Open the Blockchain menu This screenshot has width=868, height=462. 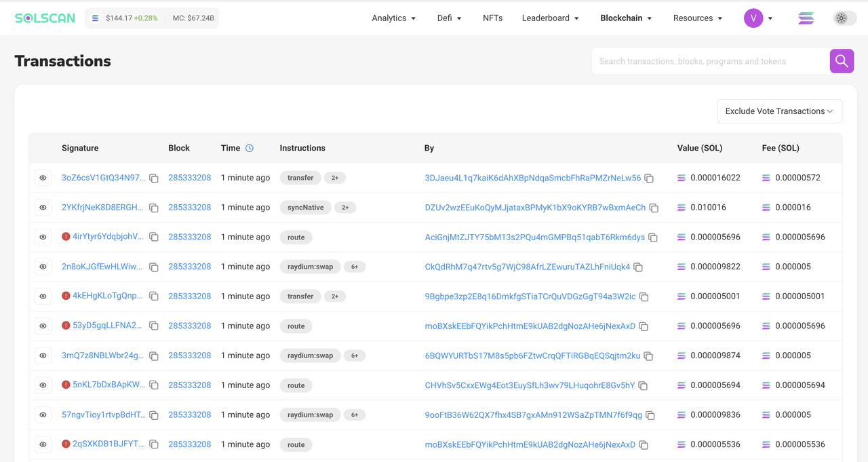point(625,18)
